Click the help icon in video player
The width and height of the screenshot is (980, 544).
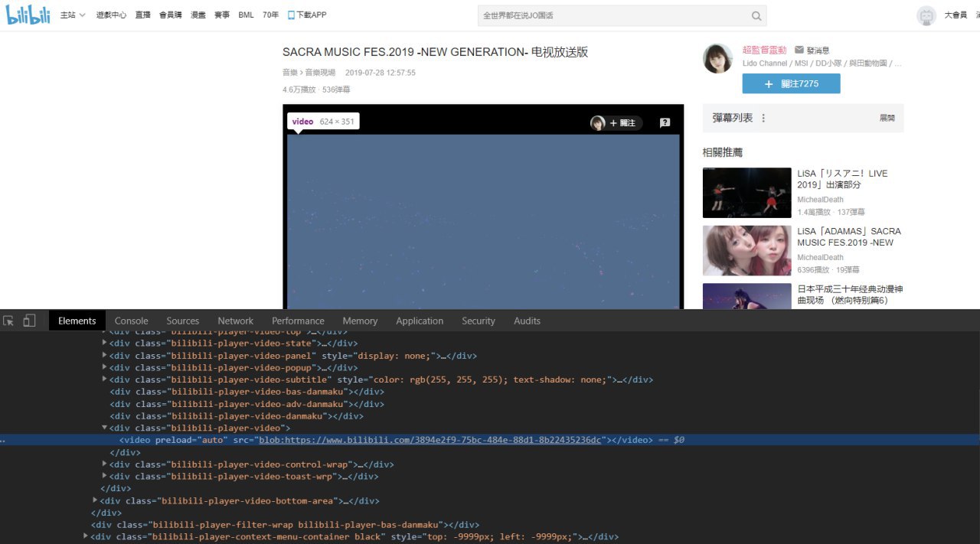coord(665,122)
